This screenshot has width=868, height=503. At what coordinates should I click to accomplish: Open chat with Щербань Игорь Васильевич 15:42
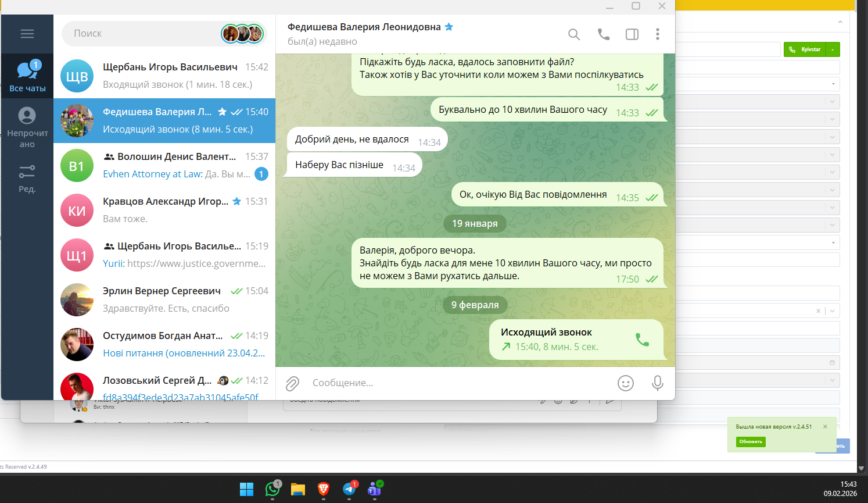coord(164,76)
